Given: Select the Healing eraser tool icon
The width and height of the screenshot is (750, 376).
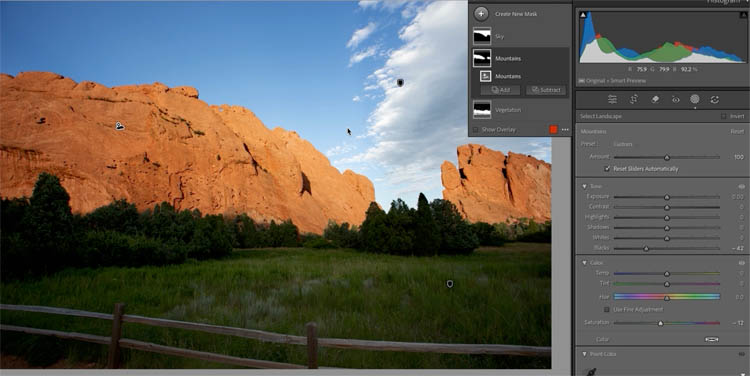Looking at the screenshot, I should coord(655,99).
